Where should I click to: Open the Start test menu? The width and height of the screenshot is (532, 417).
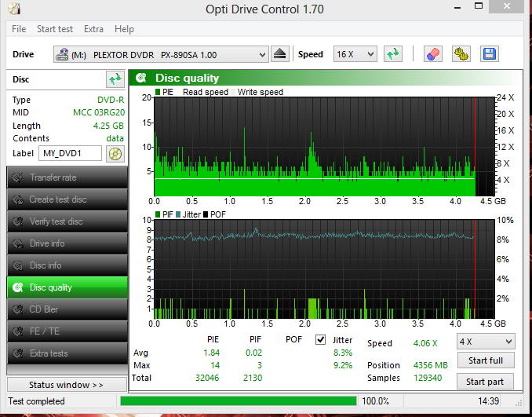click(x=55, y=29)
